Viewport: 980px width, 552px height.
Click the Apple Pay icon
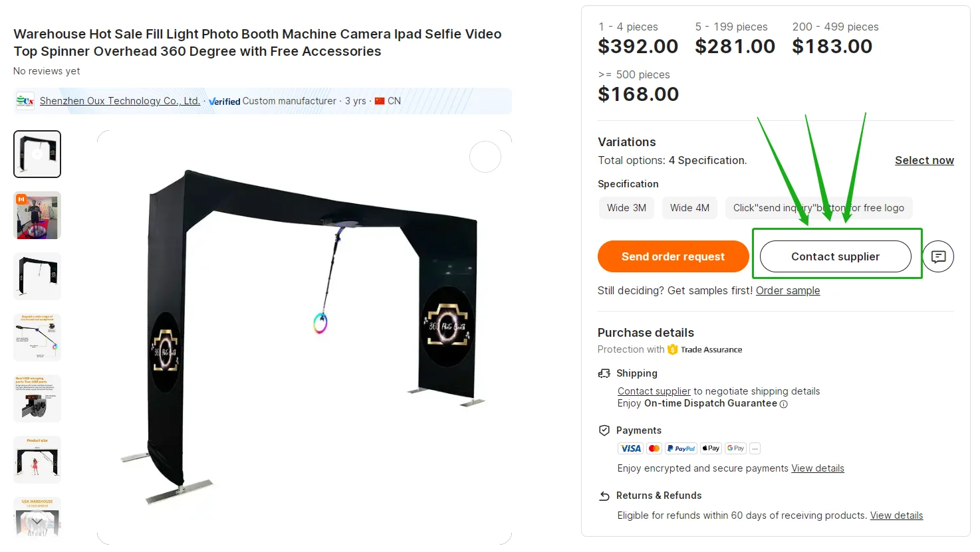(710, 448)
